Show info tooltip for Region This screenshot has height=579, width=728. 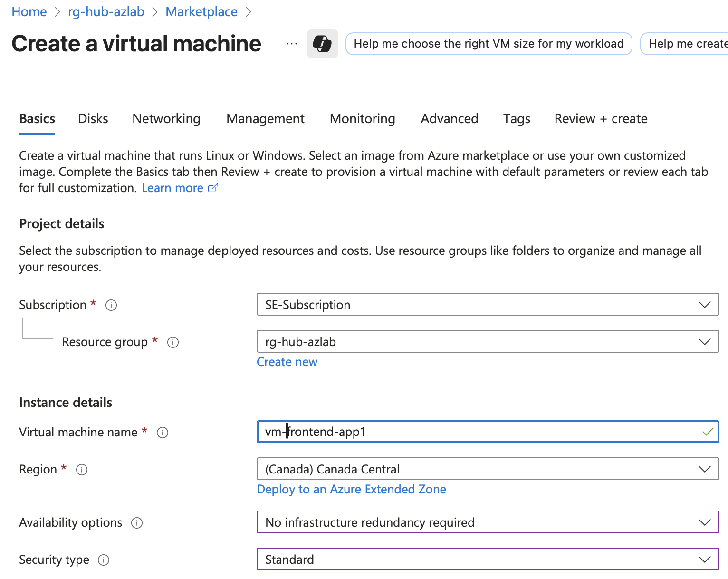82,470
